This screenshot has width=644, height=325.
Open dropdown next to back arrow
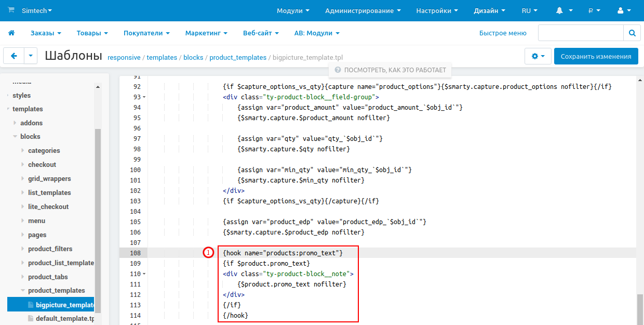pos(31,56)
